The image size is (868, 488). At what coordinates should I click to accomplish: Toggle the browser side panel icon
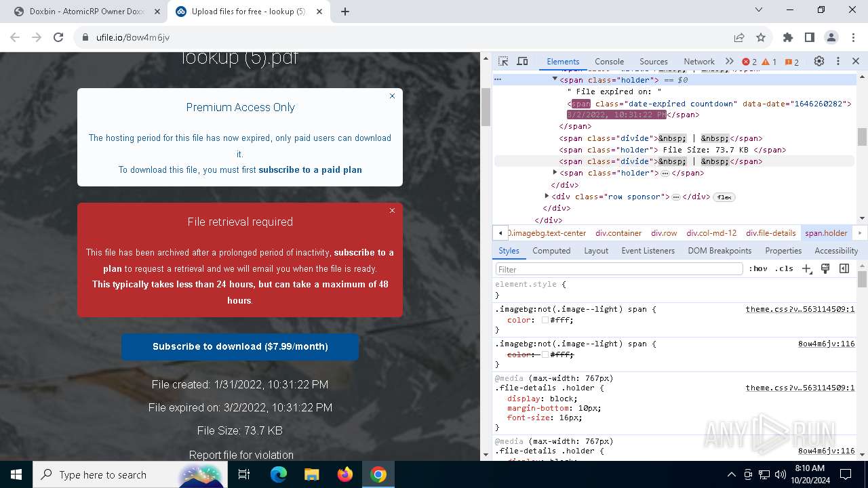coord(810,37)
